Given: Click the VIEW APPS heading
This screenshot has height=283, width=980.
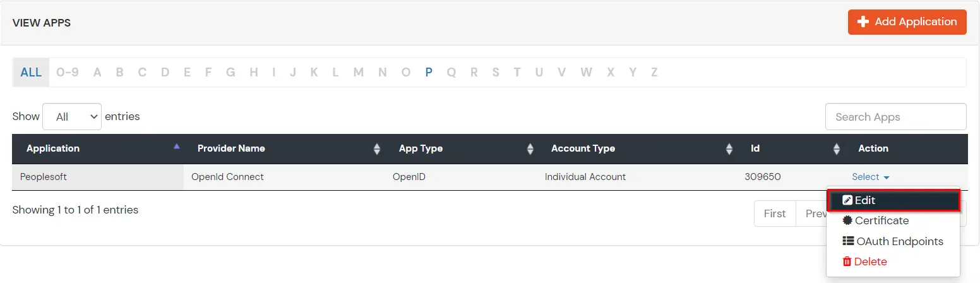Looking at the screenshot, I should point(42,23).
